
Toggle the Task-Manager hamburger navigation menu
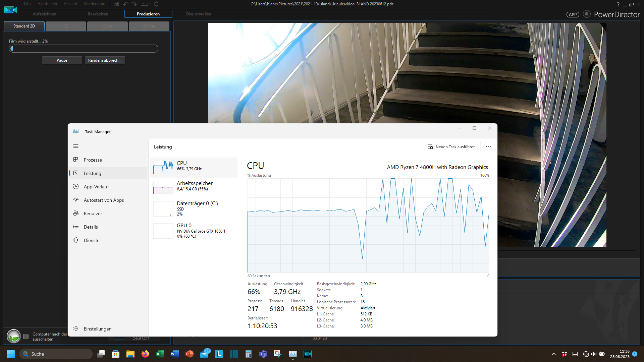(x=76, y=146)
